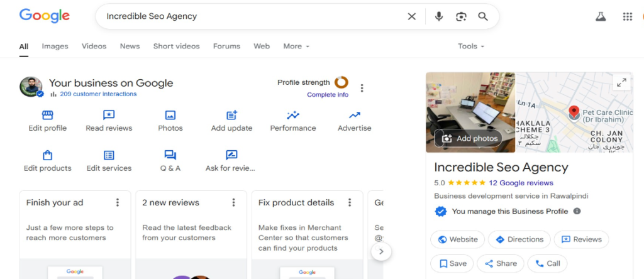
Task: Click the Your business on Google heading
Action: tap(111, 84)
